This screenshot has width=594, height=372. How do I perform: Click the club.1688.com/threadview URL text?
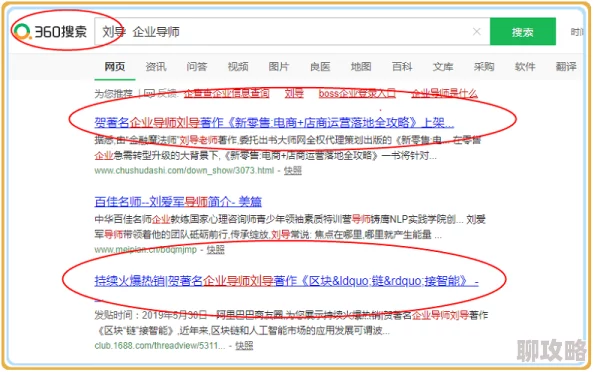[x=160, y=345]
